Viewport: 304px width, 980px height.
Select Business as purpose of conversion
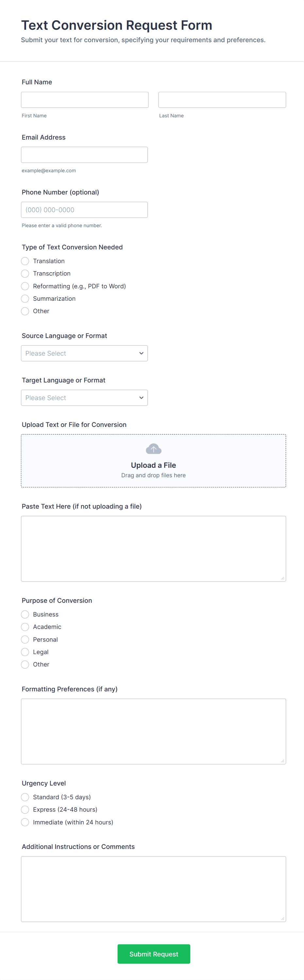[x=25, y=615]
